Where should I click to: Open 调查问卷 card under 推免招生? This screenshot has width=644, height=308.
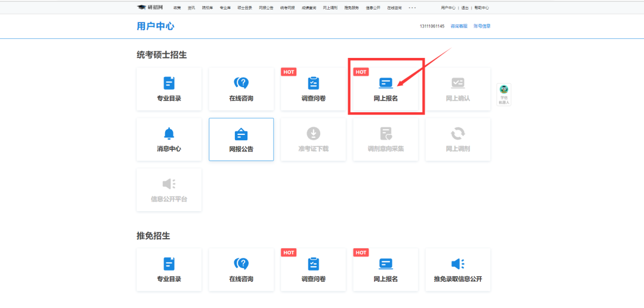pos(314,270)
